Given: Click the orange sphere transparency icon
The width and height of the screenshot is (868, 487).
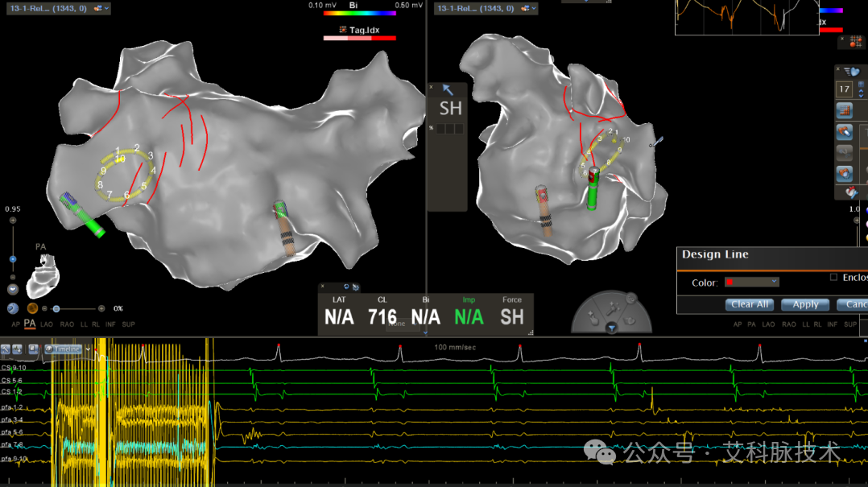Looking at the screenshot, I should (x=33, y=308).
